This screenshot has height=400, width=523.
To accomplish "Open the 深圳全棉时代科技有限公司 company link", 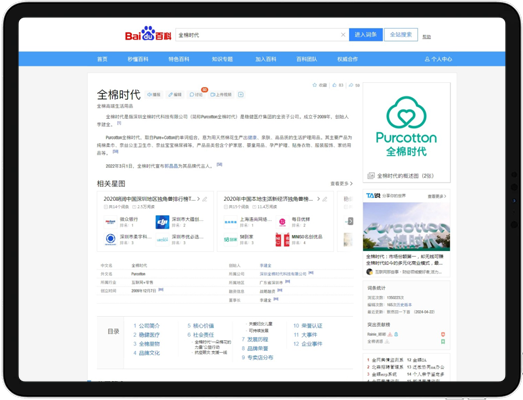I will point(283,274).
